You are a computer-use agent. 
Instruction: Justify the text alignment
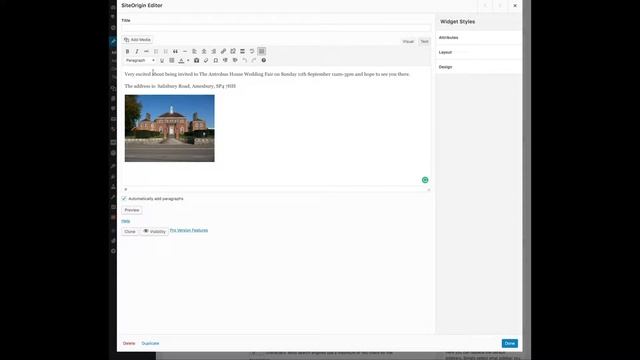coord(172,60)
